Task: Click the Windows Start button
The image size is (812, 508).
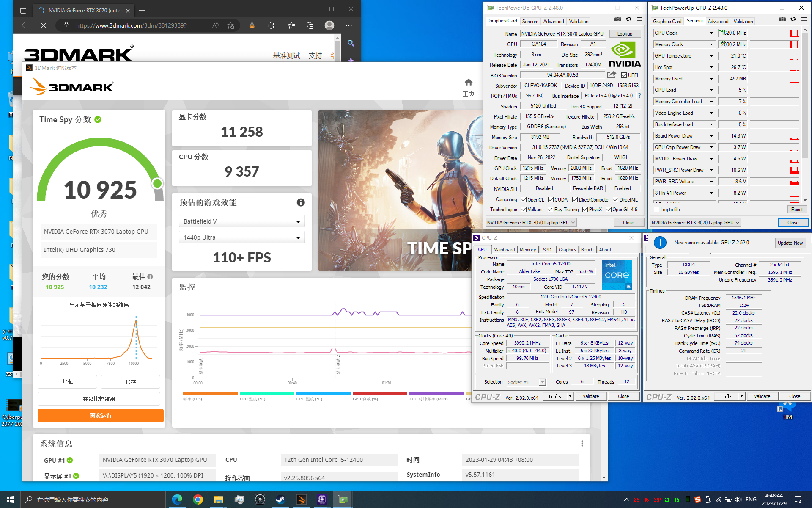Action: (x=10, y=500)
